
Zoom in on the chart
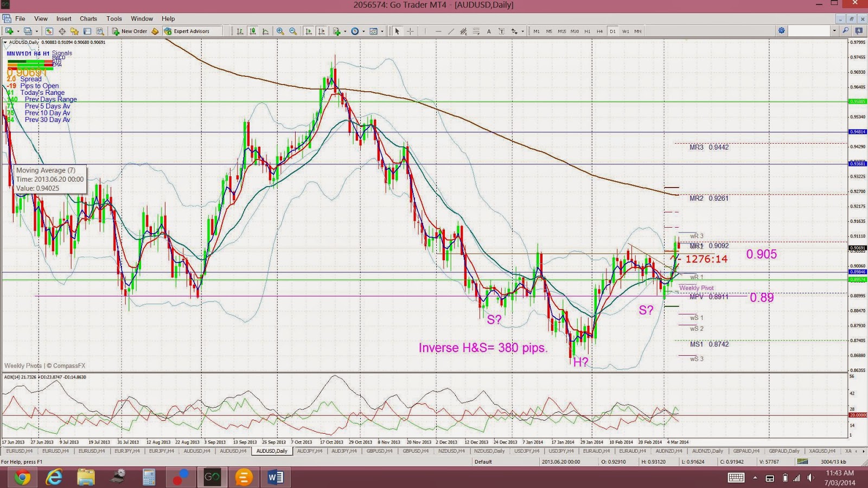tap(280, 31)
